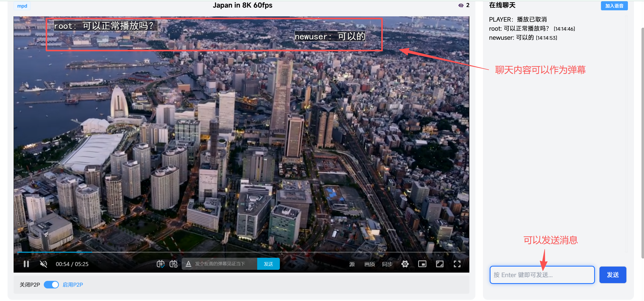Open the 画质 quality menu

(369, 264)
